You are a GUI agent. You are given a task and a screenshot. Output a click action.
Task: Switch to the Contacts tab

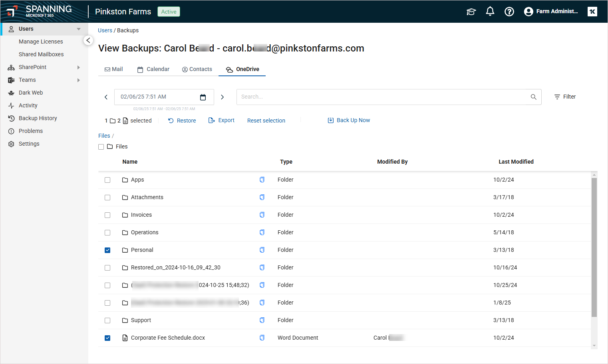point(197,69)
